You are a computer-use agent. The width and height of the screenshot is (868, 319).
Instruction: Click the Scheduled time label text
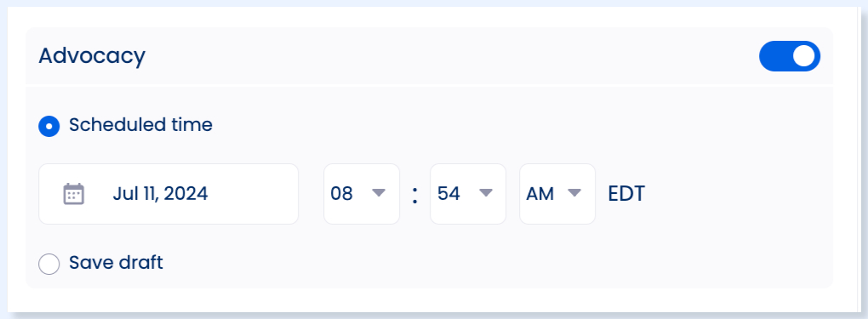(x=140, y=125)
